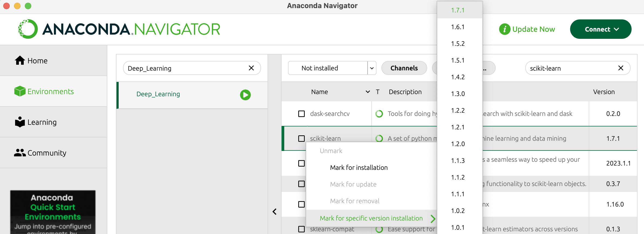Click the Home house icon in sidebar
Viewport: 644px width, 234px height.
[x=20, y=61]
